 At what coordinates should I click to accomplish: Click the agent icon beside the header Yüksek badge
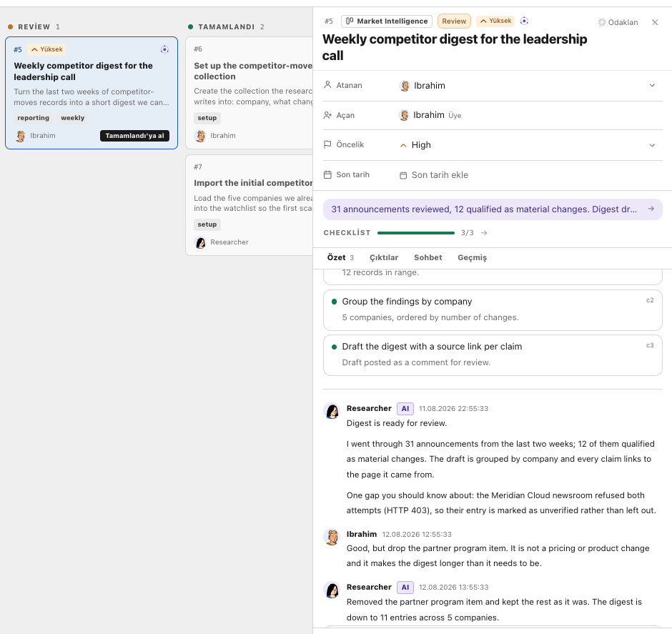pyautogui.click(x=524, y=21)
